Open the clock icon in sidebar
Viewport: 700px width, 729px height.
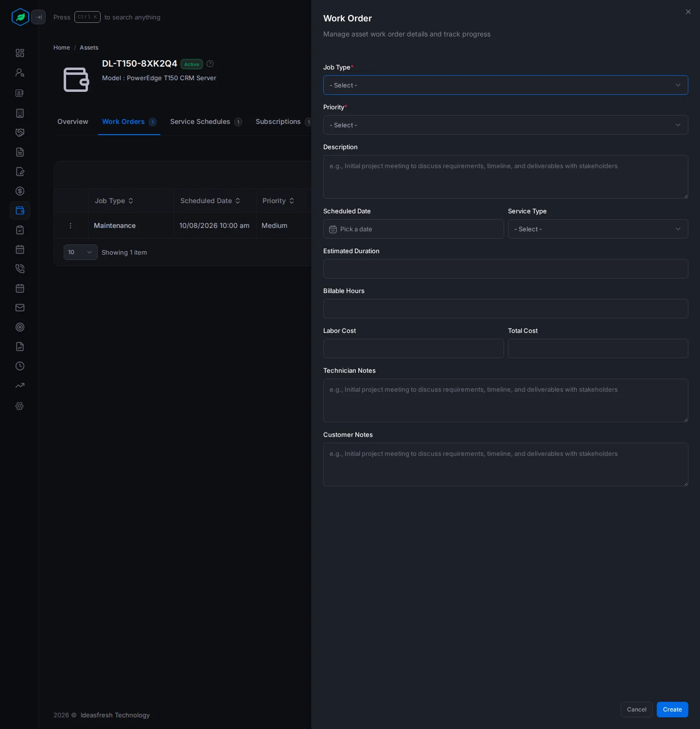20,366
